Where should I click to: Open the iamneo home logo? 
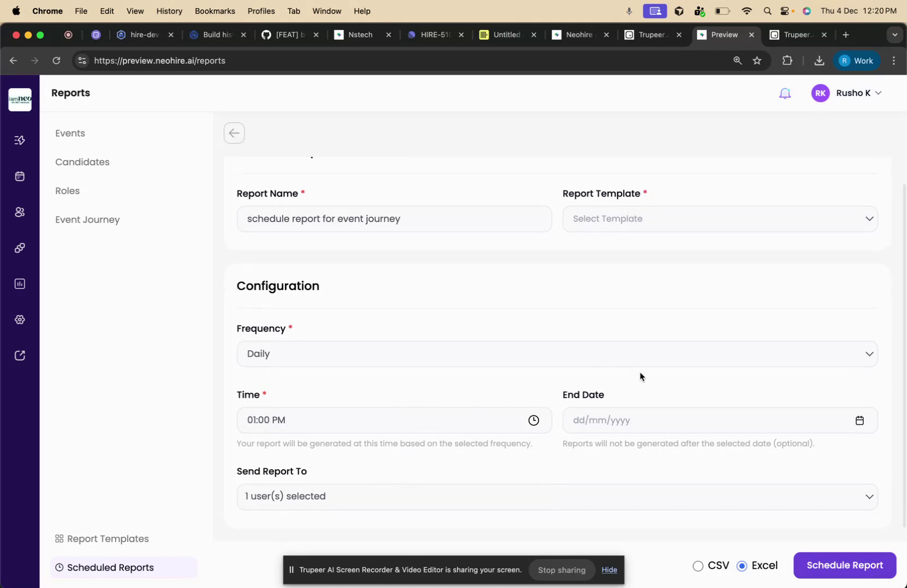[x=20, y=99]
